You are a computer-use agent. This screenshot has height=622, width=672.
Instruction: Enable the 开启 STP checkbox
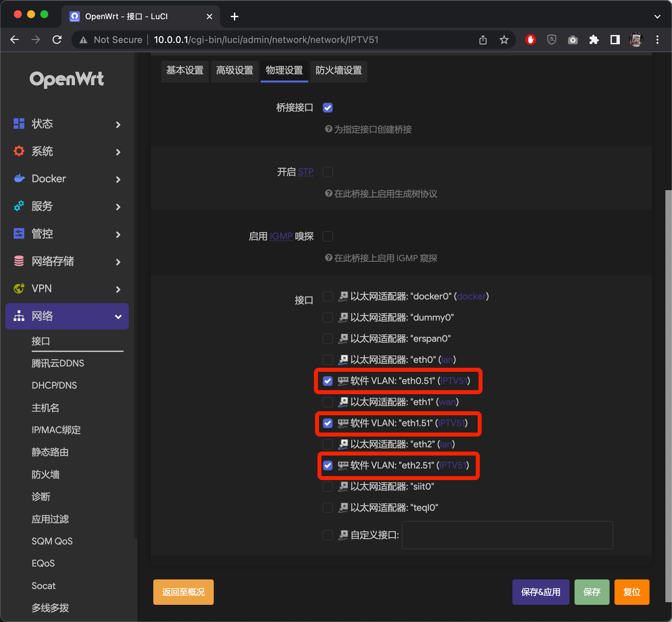point(327,172)
